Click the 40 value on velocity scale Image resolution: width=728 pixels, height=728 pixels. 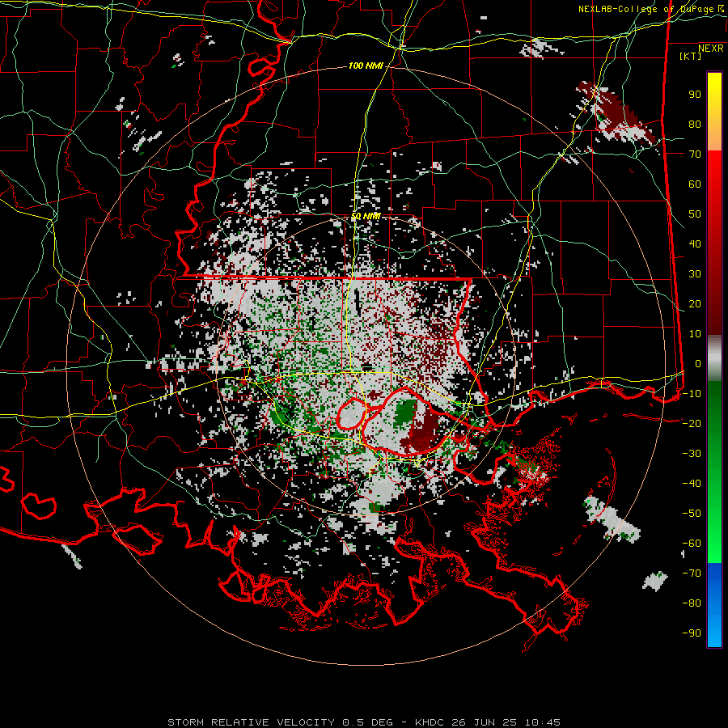[x=695, y=244]
